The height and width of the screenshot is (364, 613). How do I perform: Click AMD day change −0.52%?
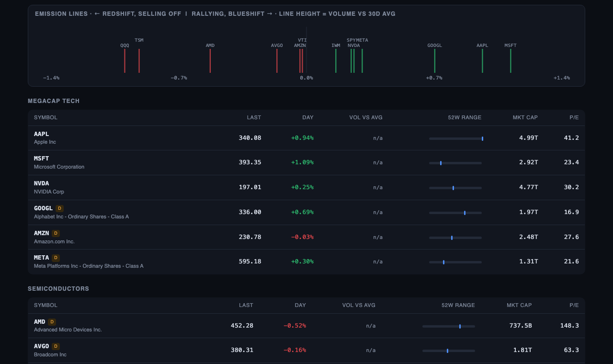295,326
